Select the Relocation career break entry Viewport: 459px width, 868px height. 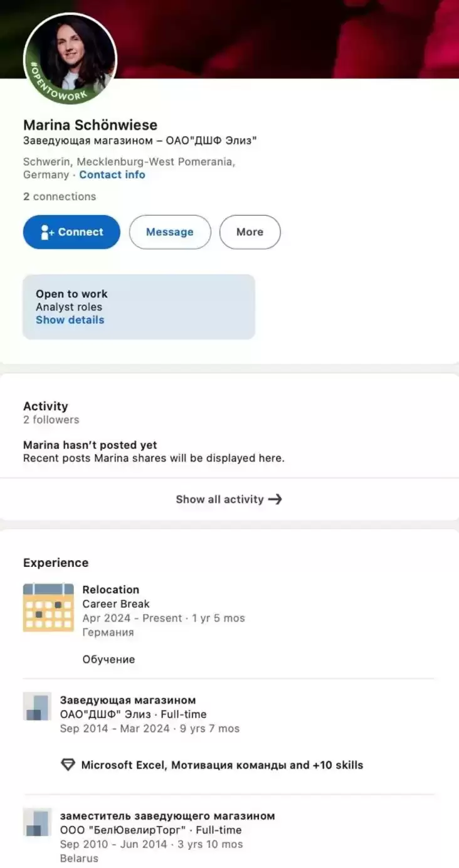coord(110,590)
